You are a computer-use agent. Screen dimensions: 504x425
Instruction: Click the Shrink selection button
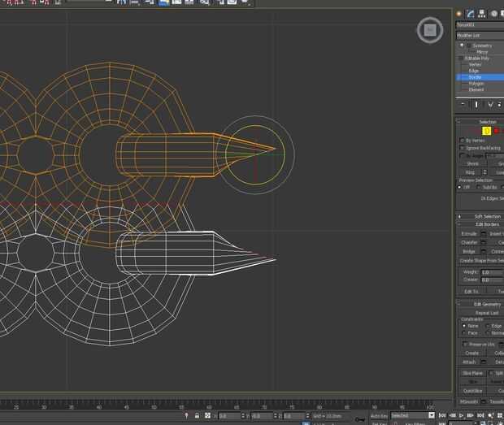pyautogui.click(x=472, y=163)
